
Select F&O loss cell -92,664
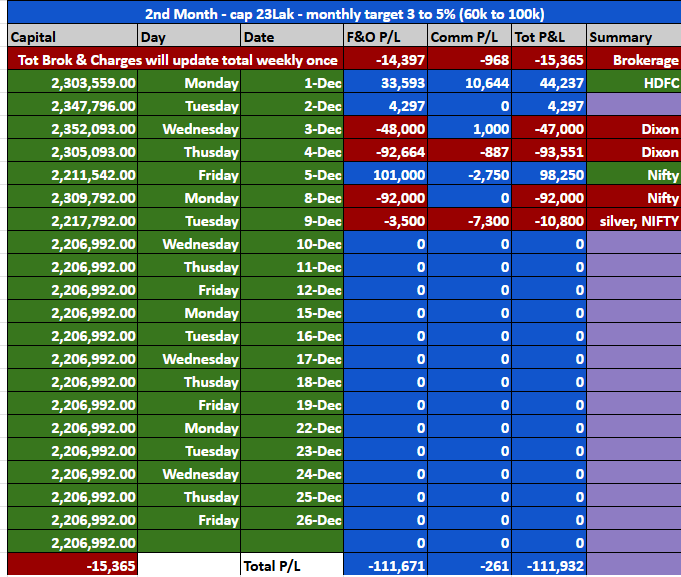click(385, 152)
